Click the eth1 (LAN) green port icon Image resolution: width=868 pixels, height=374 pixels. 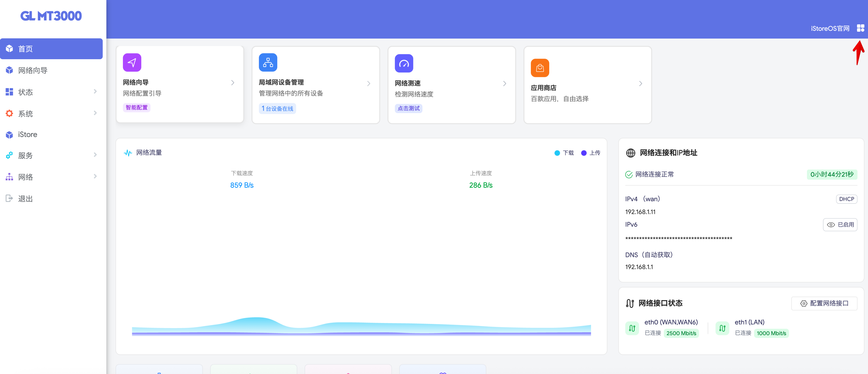[722, 328]
